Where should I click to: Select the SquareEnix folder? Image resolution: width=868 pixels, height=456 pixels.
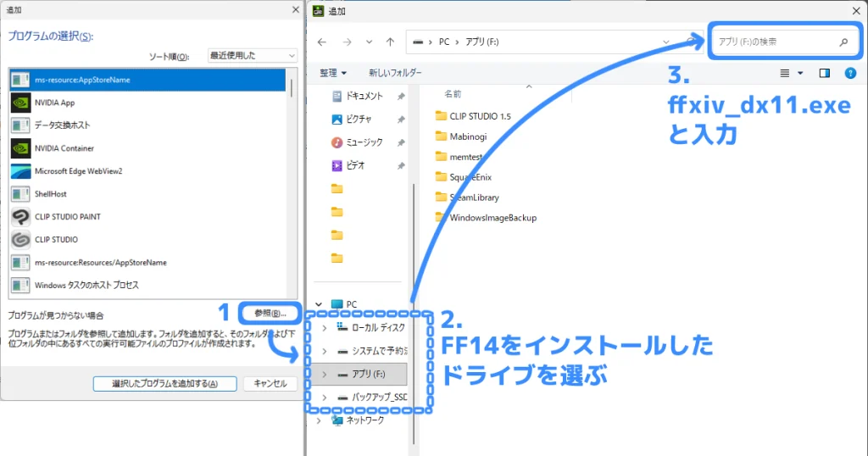coord(464,177)
